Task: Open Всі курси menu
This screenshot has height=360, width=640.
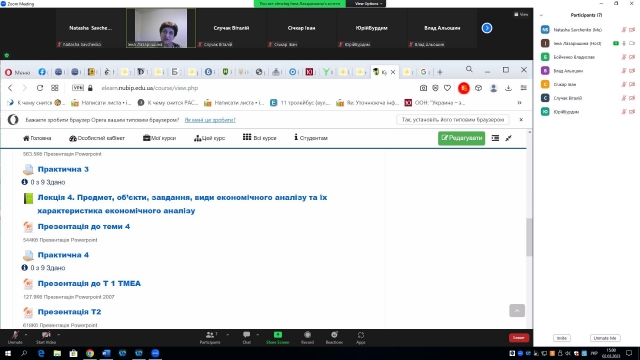Action: pyautogui.click(x=260, y=138)
